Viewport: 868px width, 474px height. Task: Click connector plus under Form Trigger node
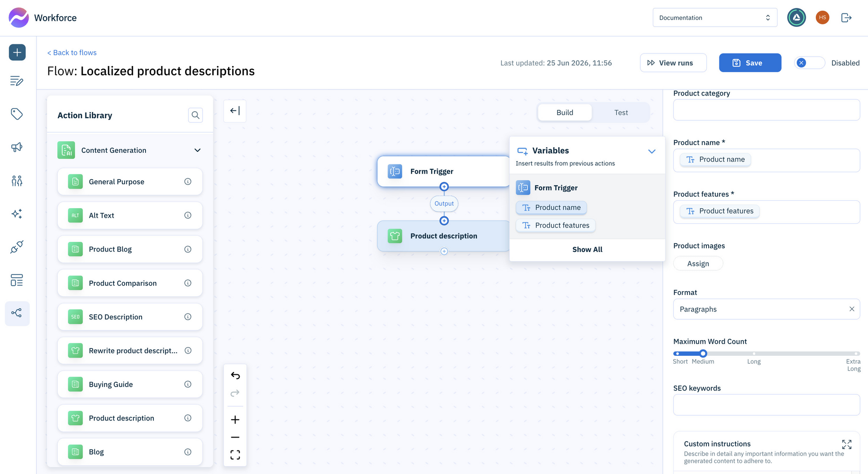444,187
